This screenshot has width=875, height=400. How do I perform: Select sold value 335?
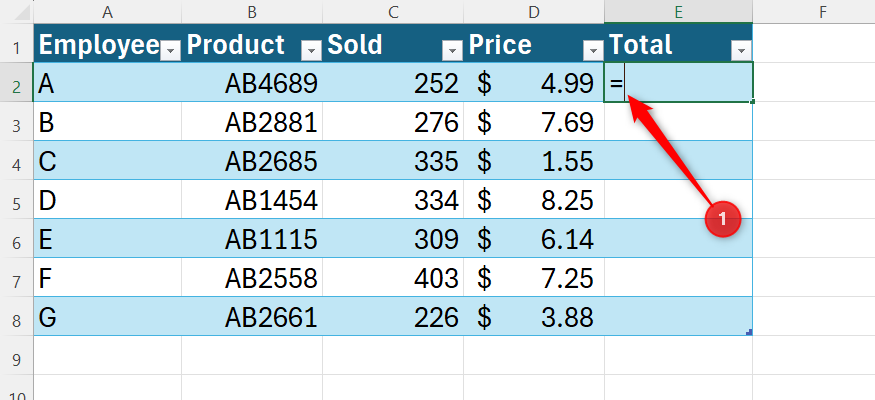pos(393,160)
